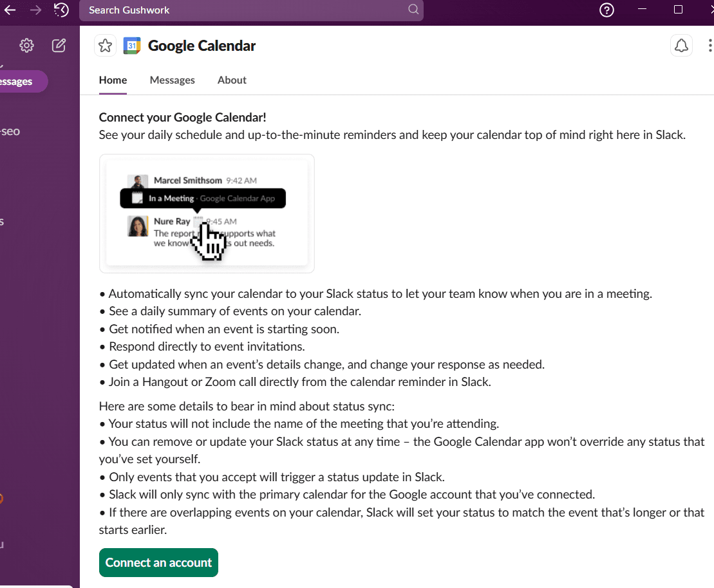
Task: Go back with the left arrow
Action: 10,10
